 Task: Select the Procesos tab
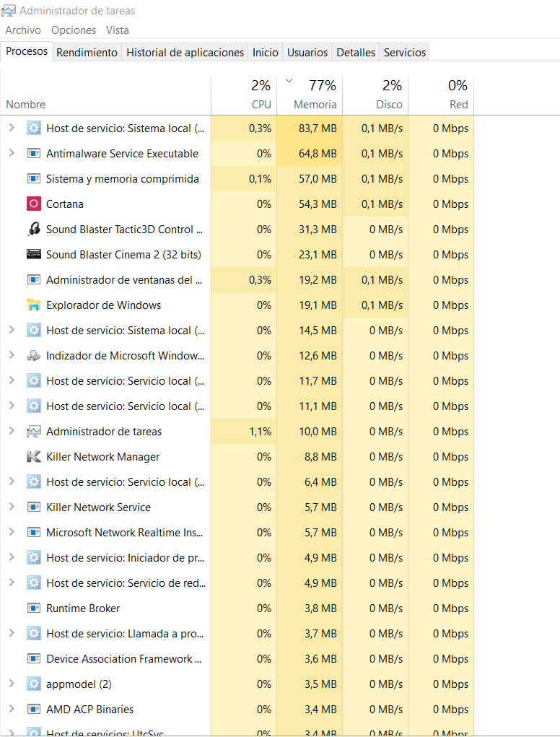click(x=27, y=51)
